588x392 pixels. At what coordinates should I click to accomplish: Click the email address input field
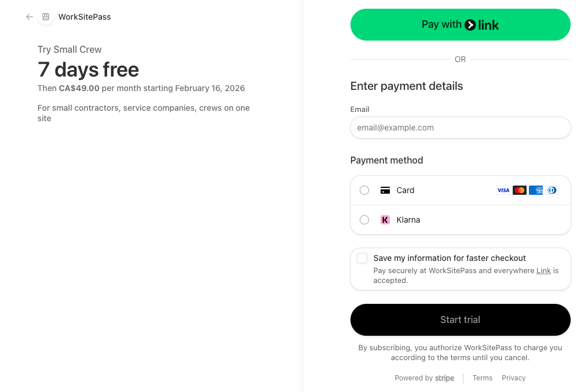click(x=460, y=128)
